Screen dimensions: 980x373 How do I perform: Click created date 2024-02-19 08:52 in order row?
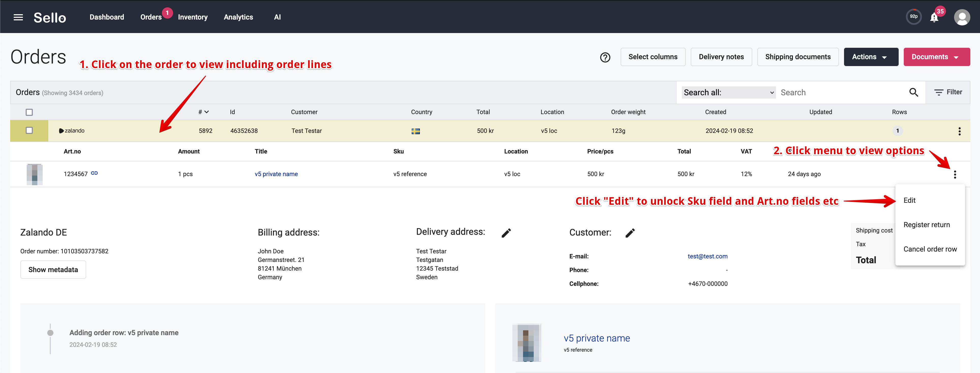click(729, 131)
